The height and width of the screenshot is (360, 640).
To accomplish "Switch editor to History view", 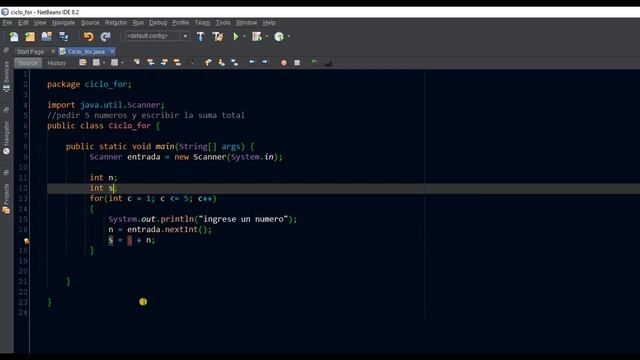I will [x=56, y=63].
